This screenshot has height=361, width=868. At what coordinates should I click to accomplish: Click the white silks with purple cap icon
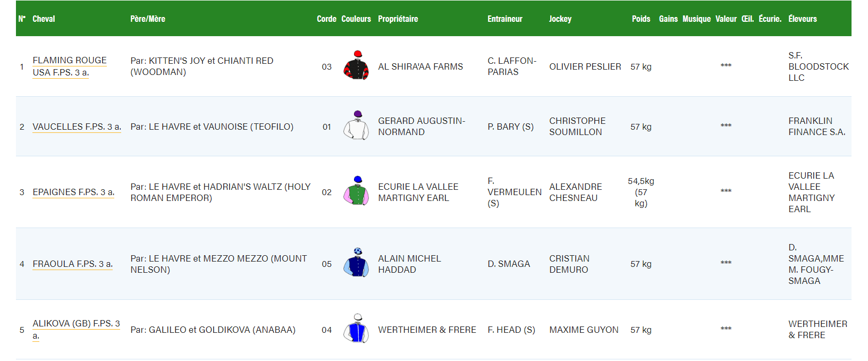(356, 126)
